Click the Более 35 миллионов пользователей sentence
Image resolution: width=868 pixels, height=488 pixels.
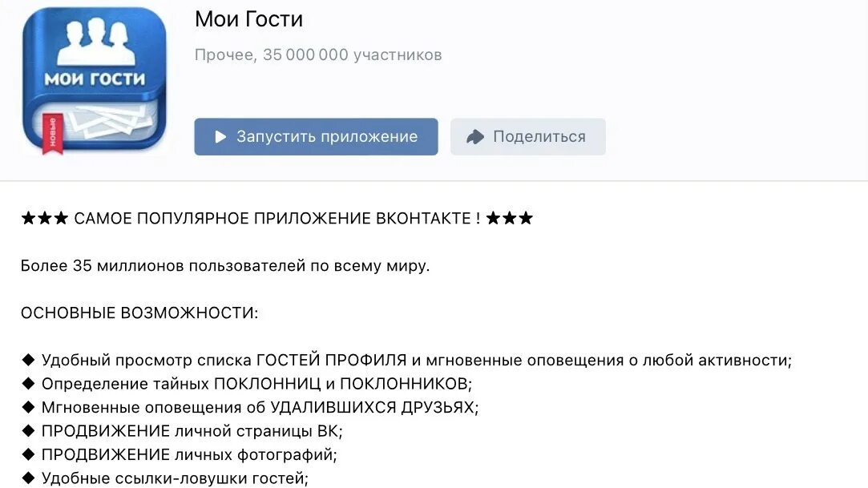coord(225,265)
